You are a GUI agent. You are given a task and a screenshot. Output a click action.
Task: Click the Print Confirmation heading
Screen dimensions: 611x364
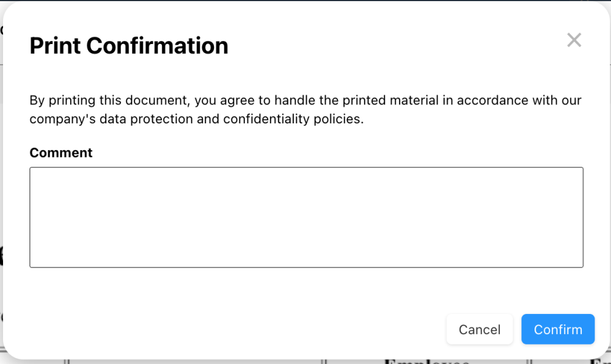click(x=129, y=46)
